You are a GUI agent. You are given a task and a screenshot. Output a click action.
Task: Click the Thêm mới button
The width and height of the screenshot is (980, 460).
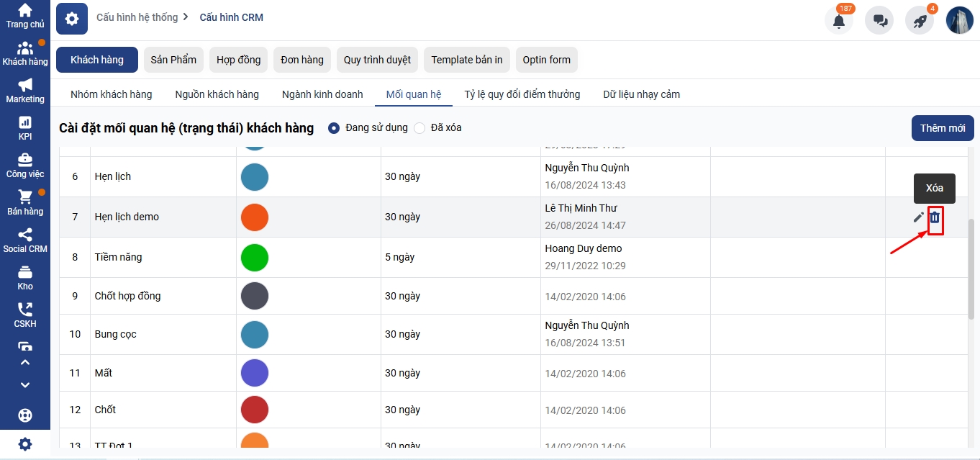(942, 128)
